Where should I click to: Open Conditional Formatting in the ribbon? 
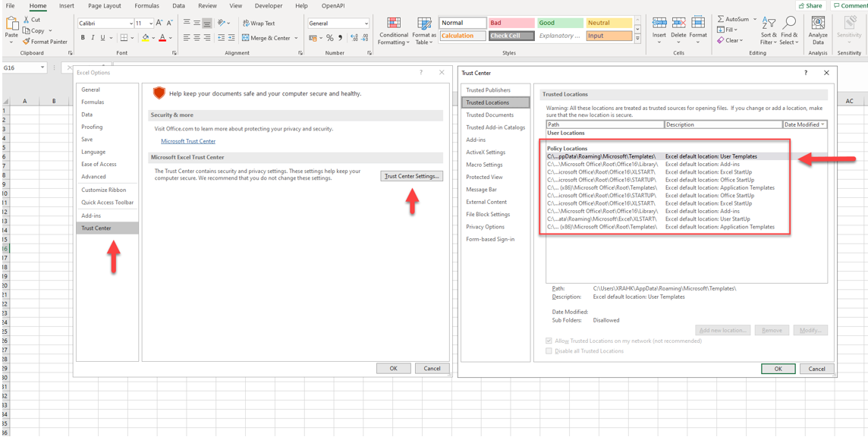pyautogui.click(x=394, y=24)
